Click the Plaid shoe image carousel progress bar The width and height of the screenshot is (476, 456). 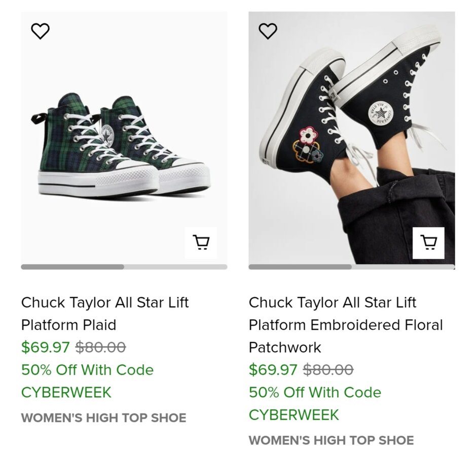pos(72,267)
